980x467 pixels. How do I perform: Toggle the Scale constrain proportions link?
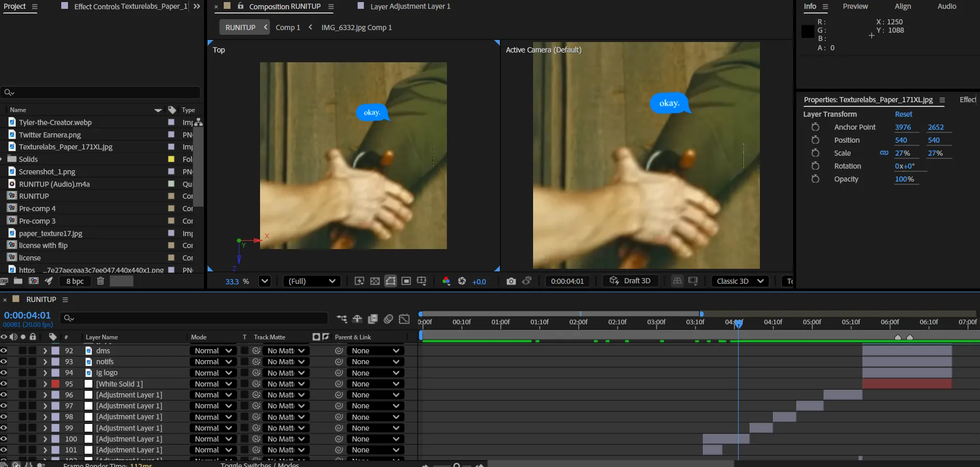[884, 153]
